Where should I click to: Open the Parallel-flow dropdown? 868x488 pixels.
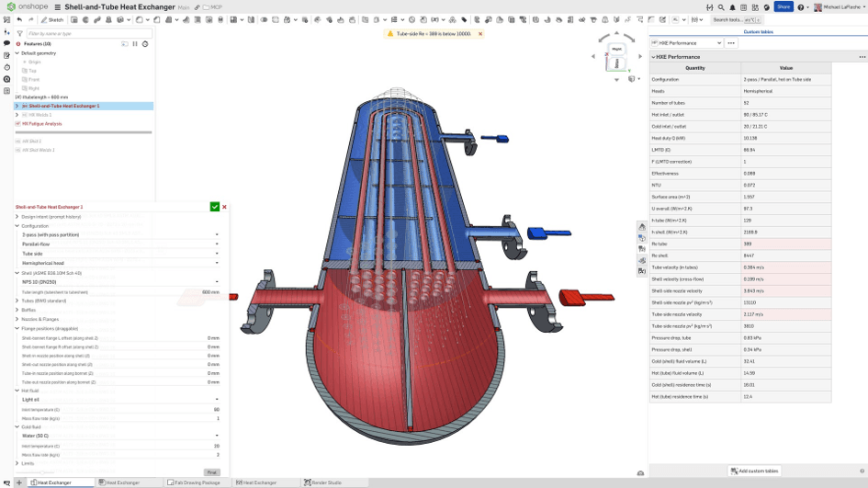(120, 244)
